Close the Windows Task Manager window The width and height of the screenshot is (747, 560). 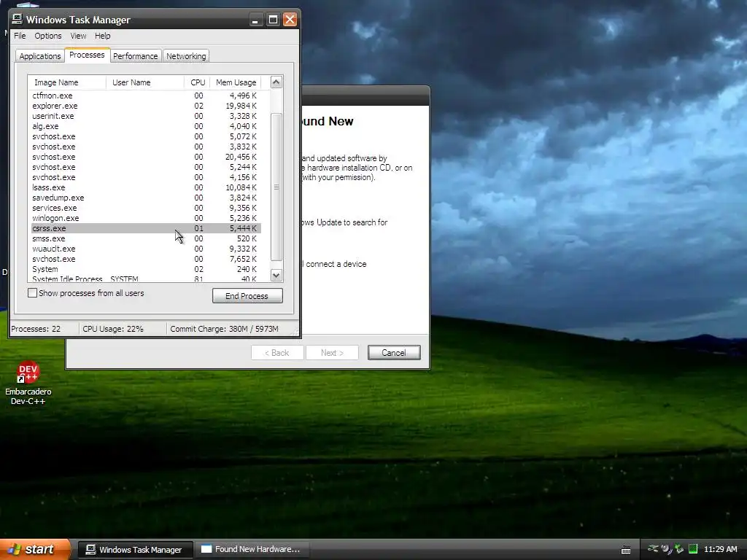pos(290,20)
